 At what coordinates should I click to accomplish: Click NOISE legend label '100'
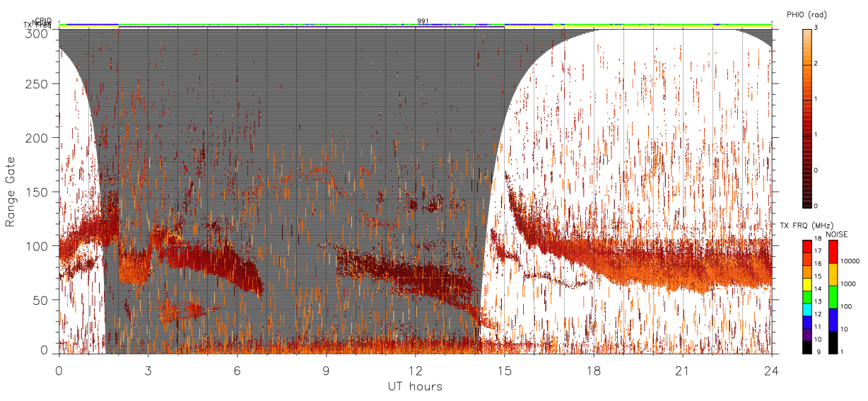[x=846, y=306]
